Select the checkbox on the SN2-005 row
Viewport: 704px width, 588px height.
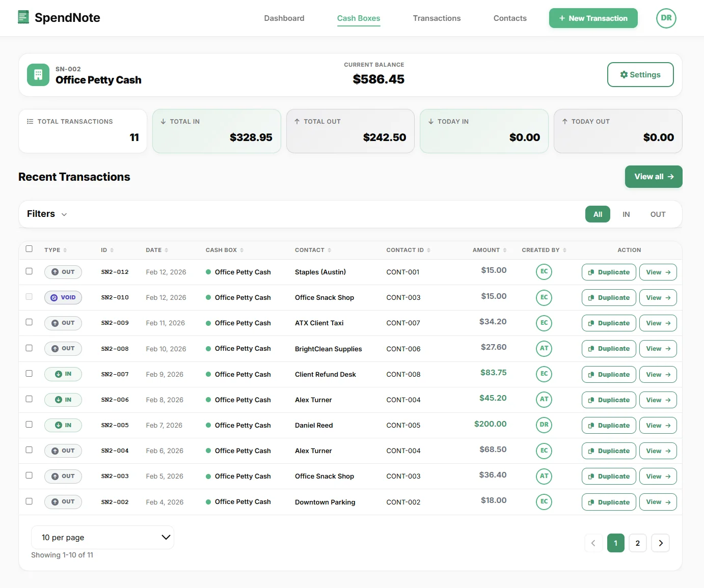29,425
